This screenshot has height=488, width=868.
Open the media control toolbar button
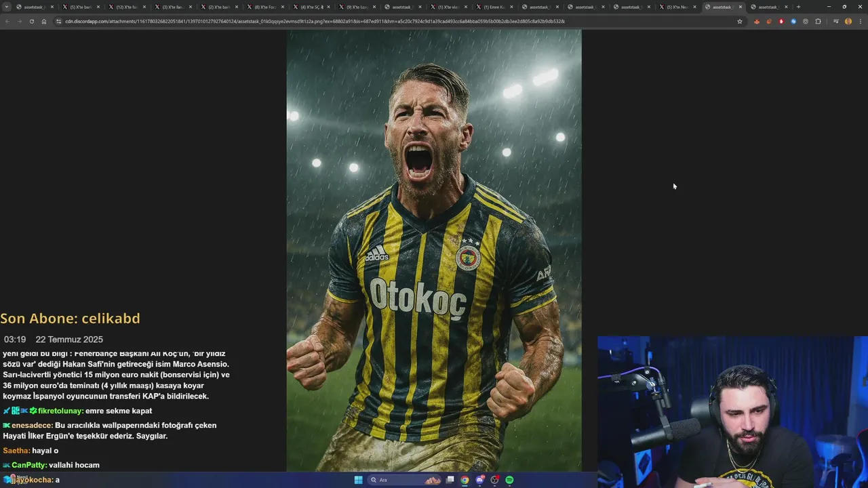(835, 21)
